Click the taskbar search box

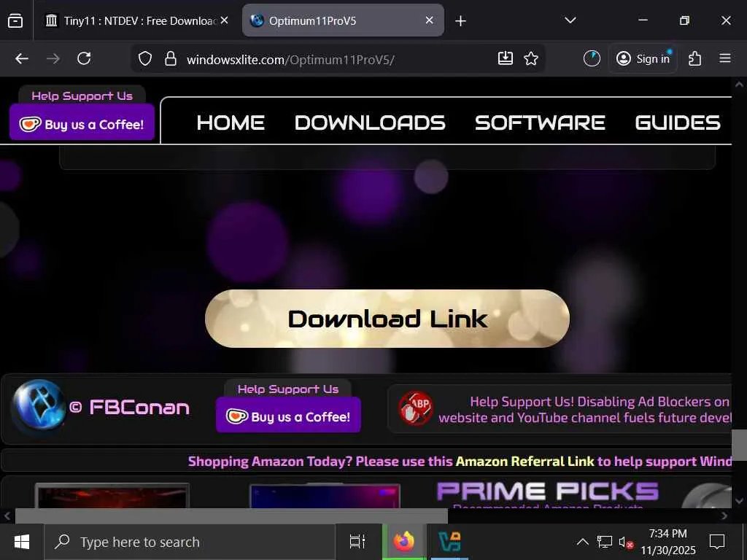190,542
